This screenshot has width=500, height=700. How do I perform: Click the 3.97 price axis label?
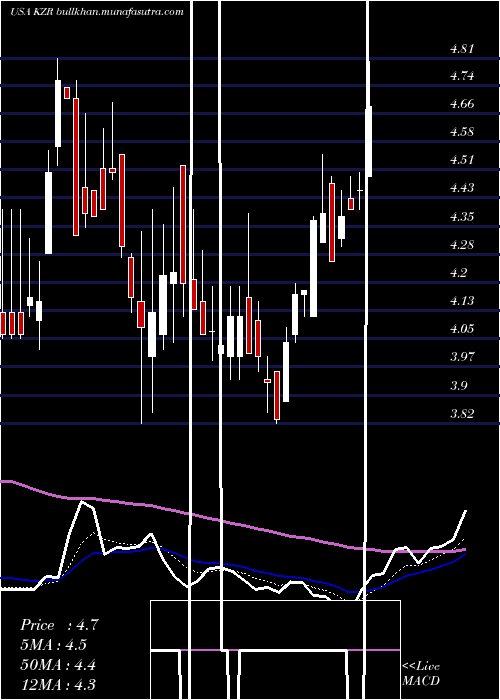pyautogui.click(x=462, y=357)
